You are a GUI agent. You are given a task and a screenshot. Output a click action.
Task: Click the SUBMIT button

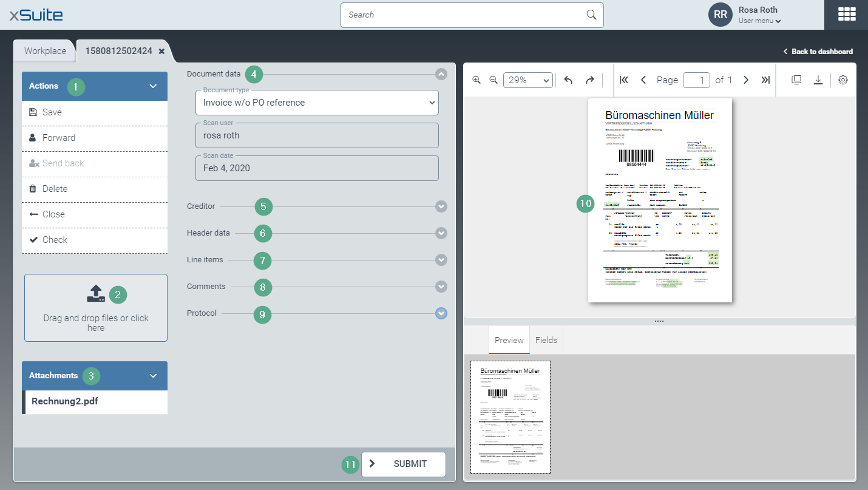coord(404,464)
